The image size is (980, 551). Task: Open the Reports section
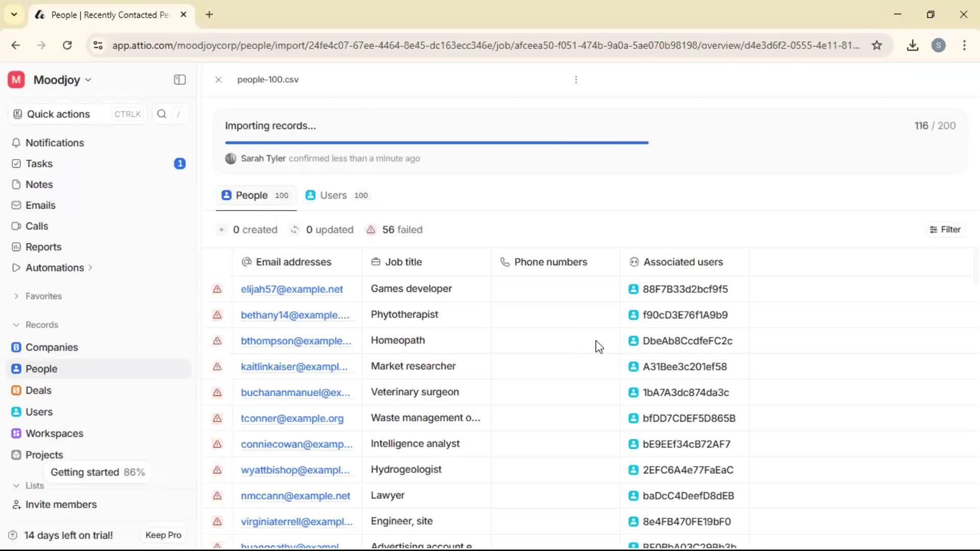click(43, 246)
